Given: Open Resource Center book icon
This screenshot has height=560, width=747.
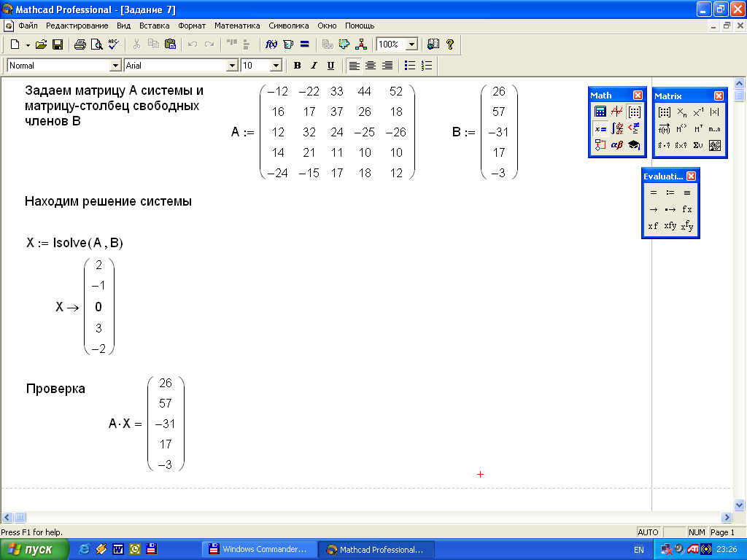Looking at the screenshot, I should pos(433,44).
